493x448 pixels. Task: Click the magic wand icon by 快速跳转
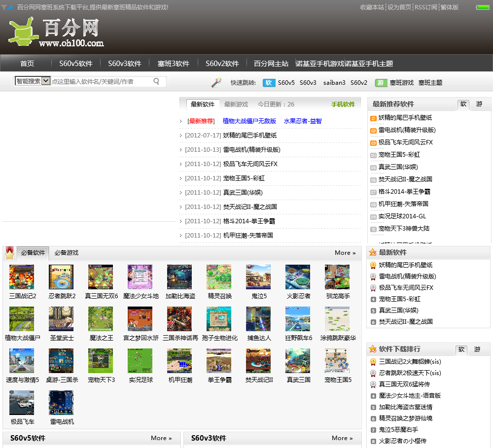216,82
